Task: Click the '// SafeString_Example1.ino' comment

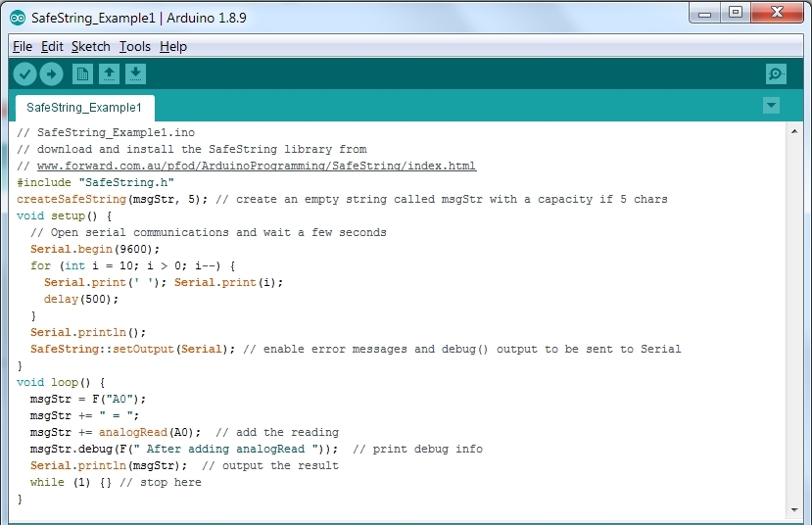Action: click(106, 132)
